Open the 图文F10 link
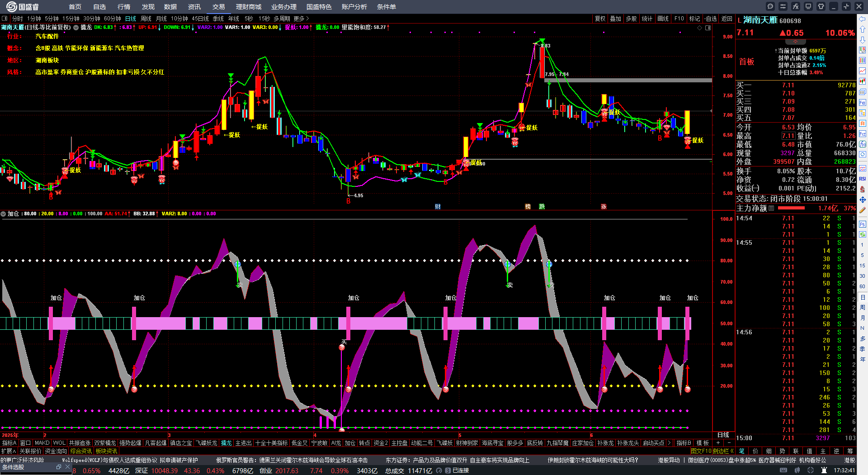The image size is (868, 475). pos(701,451)
